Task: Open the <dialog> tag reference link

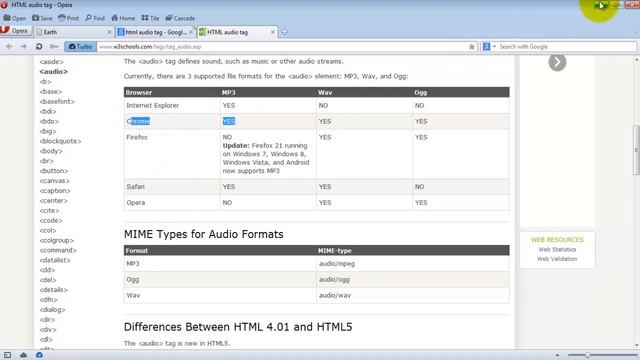Action: tap(52, 309)
